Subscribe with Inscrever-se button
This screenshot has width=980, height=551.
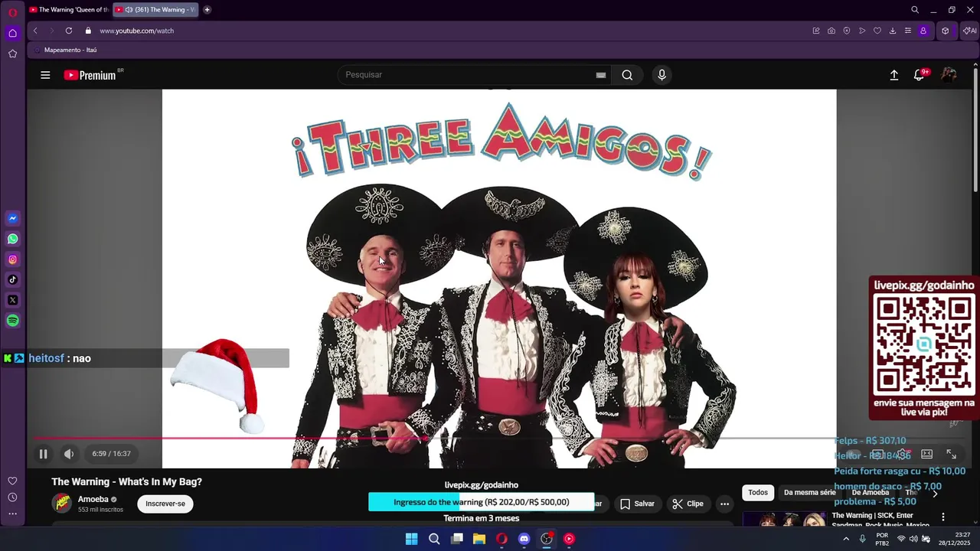(x=165, y=504)
